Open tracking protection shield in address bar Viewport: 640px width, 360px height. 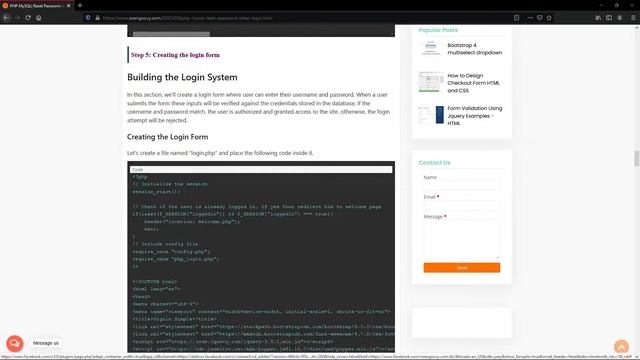pyautogui.click(x=88, y=18)
